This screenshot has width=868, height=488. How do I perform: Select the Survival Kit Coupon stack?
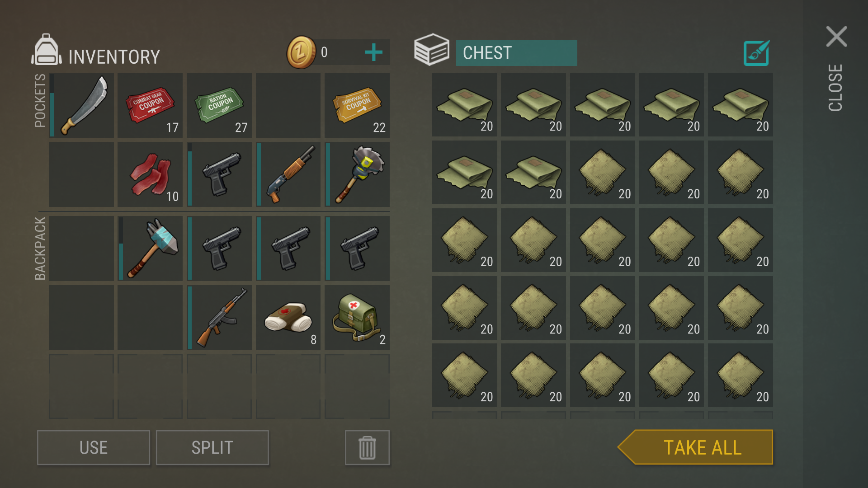click(x=357, y=105)
